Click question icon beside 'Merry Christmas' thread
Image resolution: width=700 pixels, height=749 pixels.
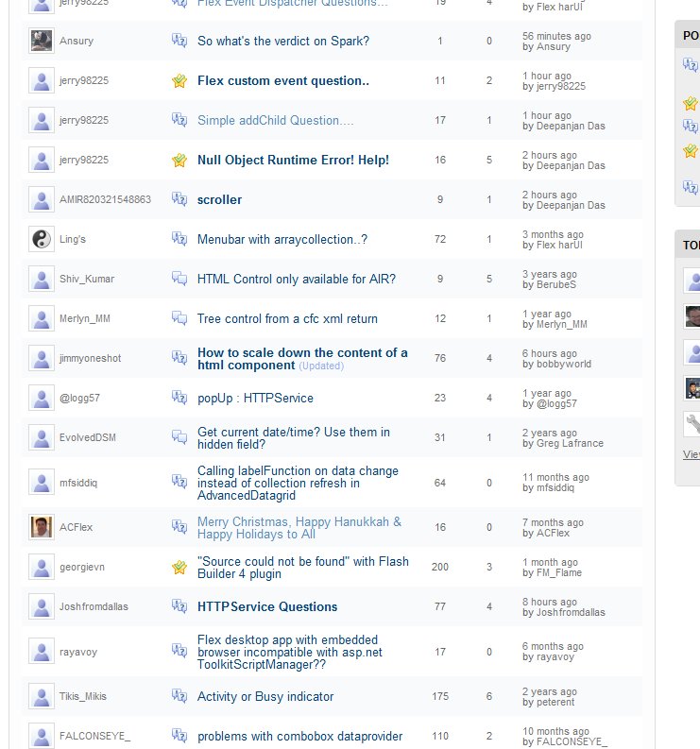[x=179, y=526]
